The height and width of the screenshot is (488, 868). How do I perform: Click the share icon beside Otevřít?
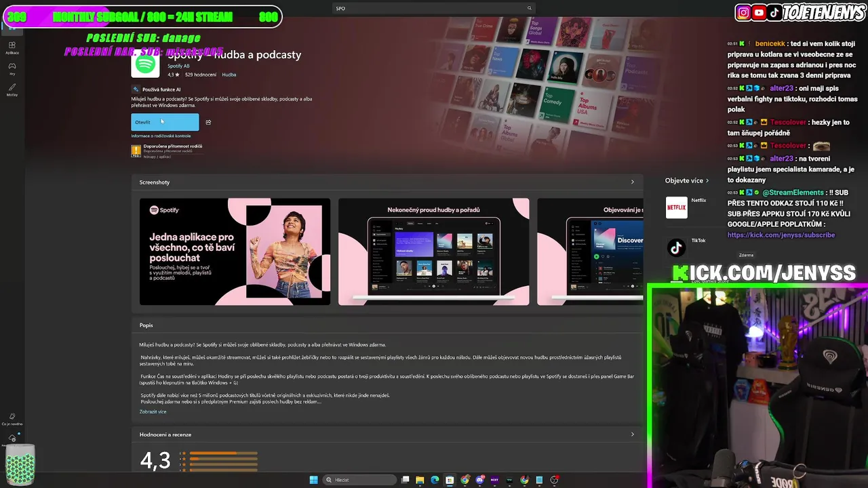208,123
